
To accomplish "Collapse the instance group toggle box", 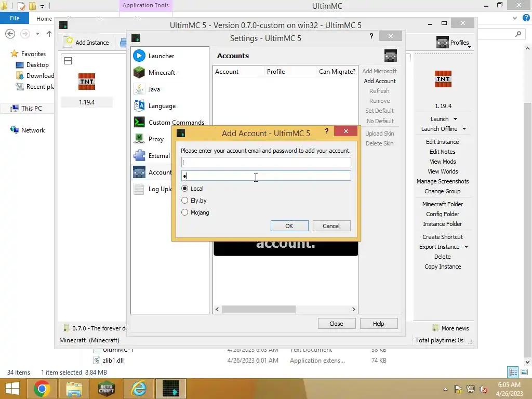I will [x=68, y=61].
